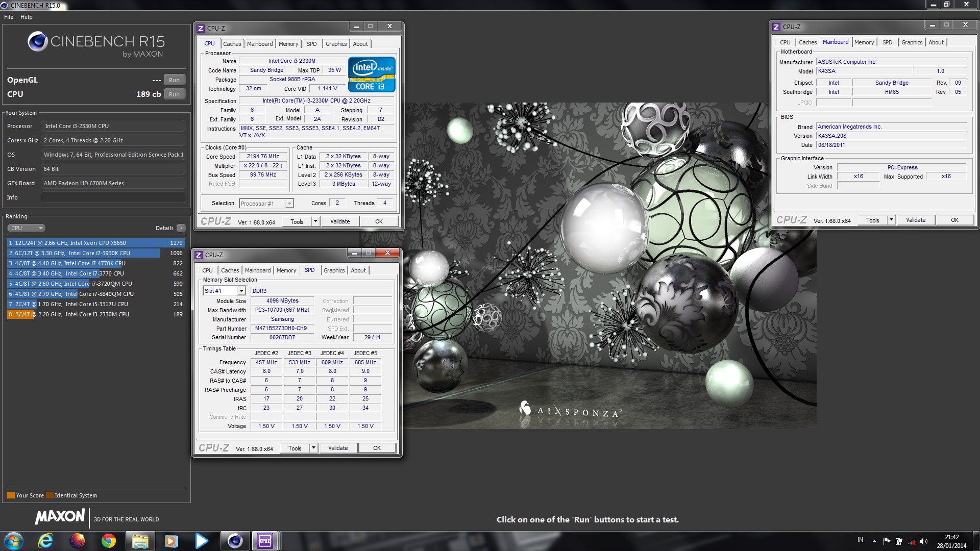Select the Core i7-4770K ranking row
980x551 pixels.
tap(95, 263)
